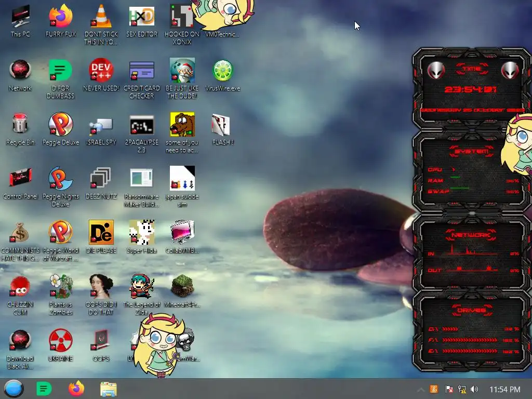Image resolution: width=532 pixels, height=399 pixels.
Task: Click the F:\ drive usage bar
Action: pos(470,340)
